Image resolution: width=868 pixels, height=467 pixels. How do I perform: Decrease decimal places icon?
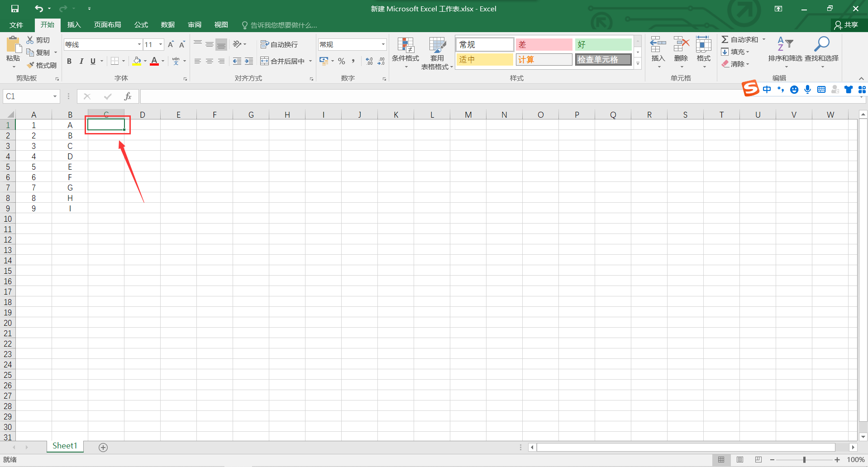[381, 61]
